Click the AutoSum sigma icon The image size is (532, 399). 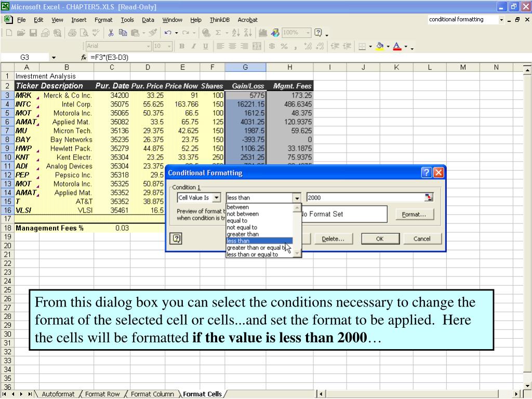tap(218, 33)
